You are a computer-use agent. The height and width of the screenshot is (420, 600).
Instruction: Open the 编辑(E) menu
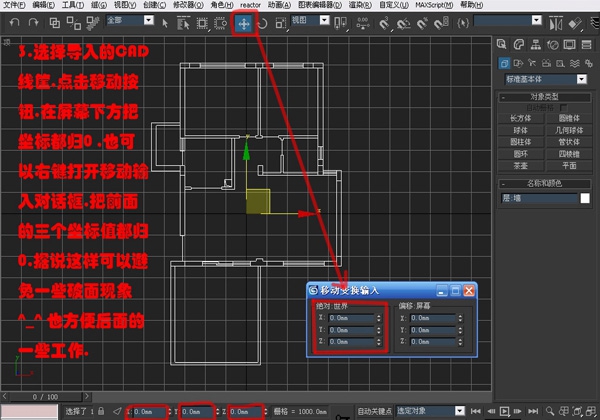43,5
